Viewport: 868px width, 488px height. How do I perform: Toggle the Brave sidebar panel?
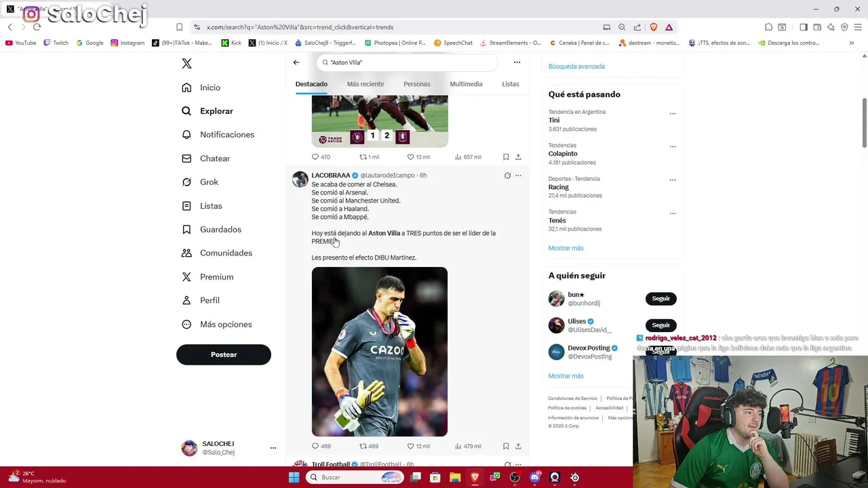(x=804, y=27)
